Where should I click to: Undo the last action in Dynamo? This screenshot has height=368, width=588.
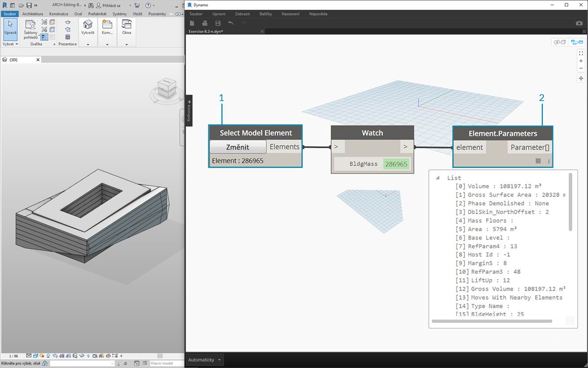coord(231,23)
